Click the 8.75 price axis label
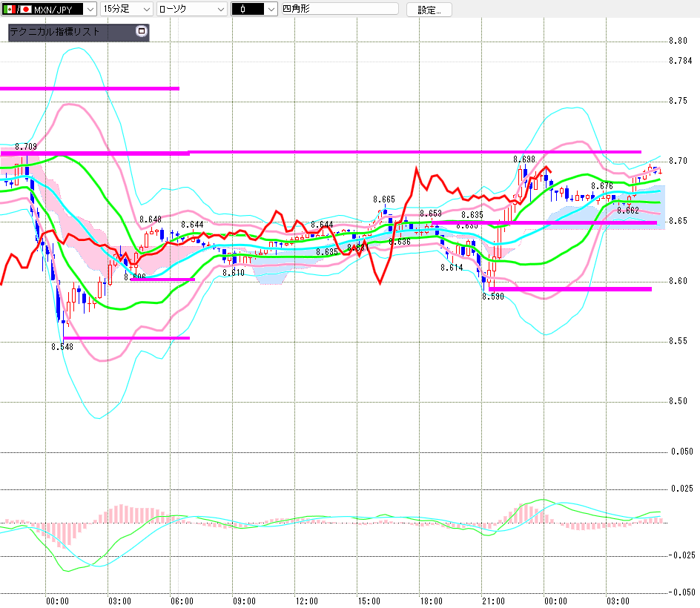Image resolution: width=700 pixels, height=608 pixels. [678, 101]
